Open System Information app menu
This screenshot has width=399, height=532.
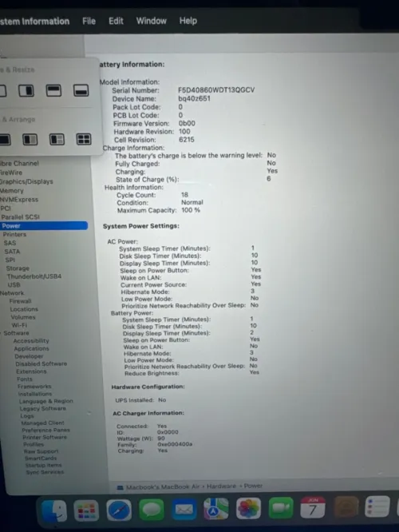coord(34,22)
